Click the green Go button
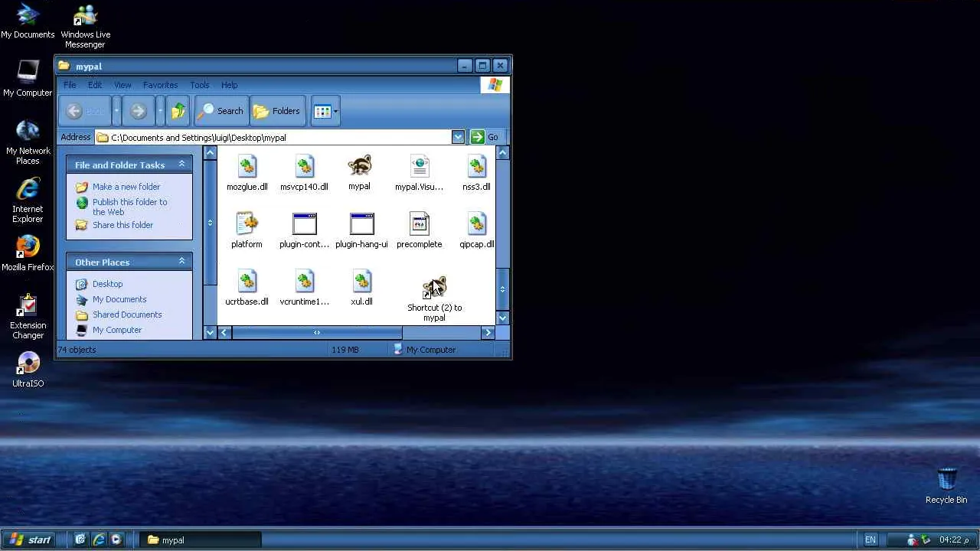The height and width of the screenshot is (551, 980). (485, 138)
